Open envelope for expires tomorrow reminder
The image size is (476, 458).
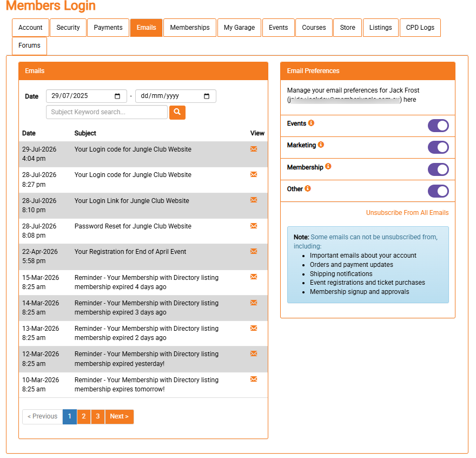[x=254, y=380]
